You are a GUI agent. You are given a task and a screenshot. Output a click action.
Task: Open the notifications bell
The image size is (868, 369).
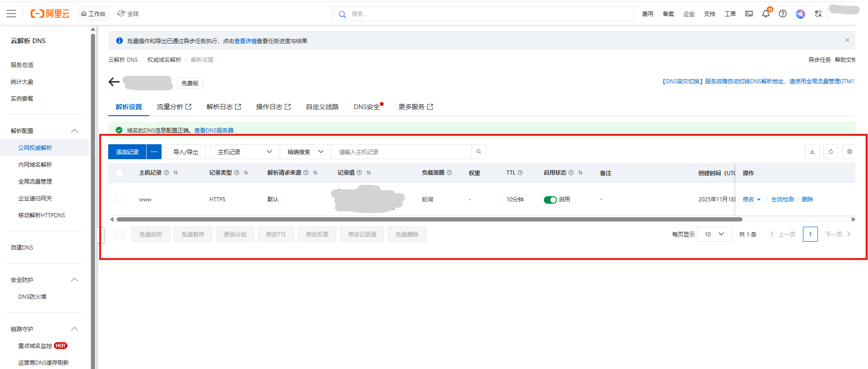point(766,14)
